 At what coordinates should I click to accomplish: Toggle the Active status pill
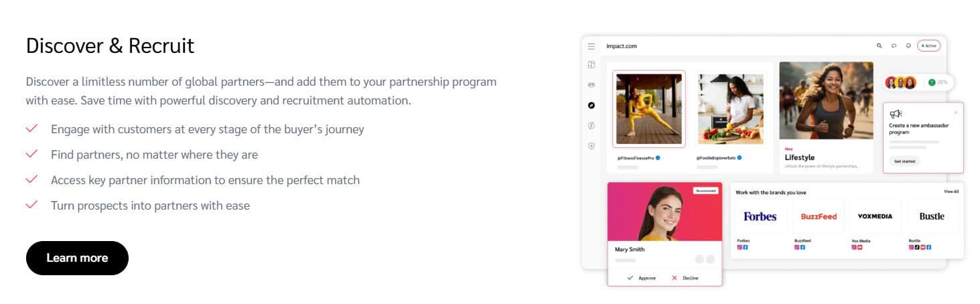(x=928, y=46)
